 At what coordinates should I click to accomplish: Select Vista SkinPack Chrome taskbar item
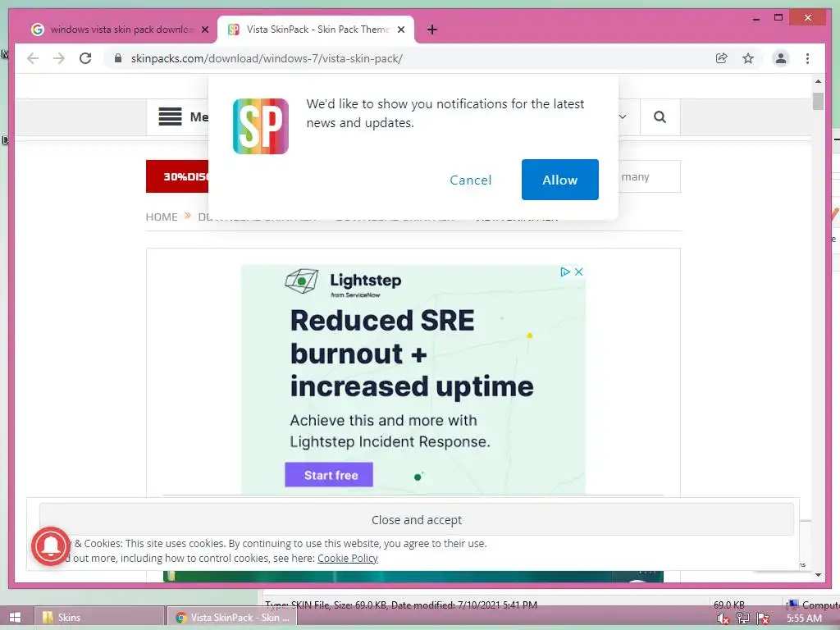click(x=232, y=617)
